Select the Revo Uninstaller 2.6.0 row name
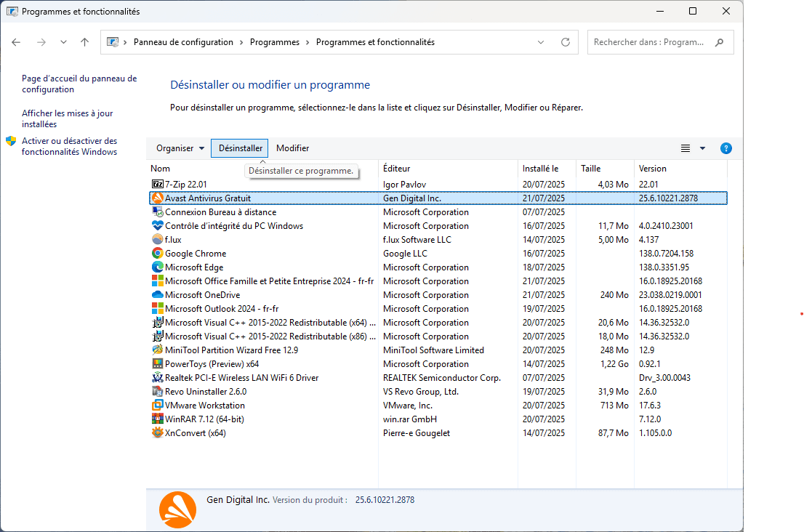Screen dimensions: 804x532 click(x=206, y=392)
